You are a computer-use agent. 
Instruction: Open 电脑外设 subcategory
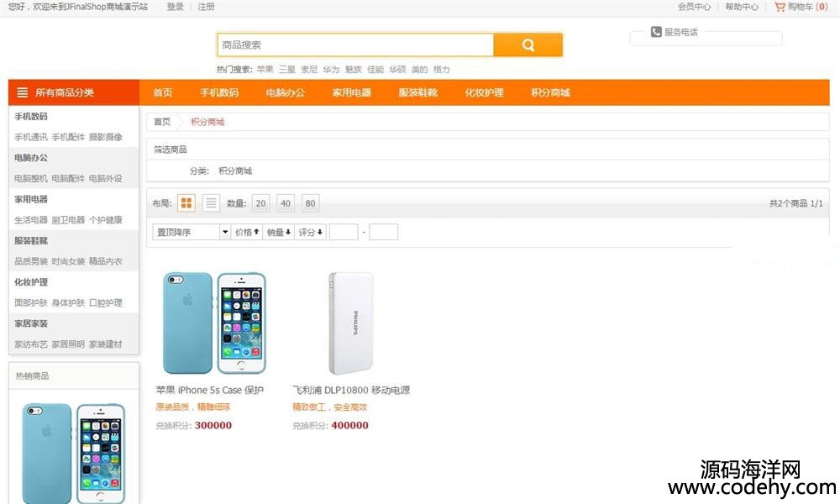click(106, 178)
